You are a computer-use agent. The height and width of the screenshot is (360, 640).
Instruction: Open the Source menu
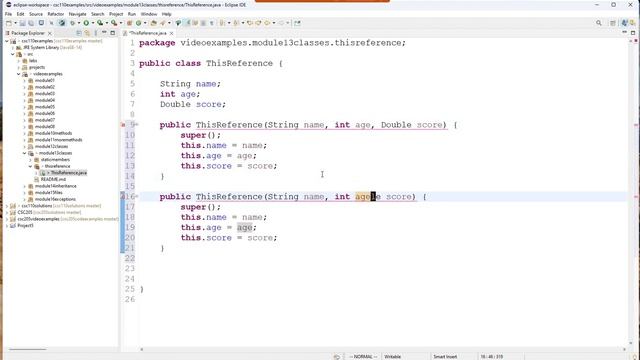[x=36, y=14]
